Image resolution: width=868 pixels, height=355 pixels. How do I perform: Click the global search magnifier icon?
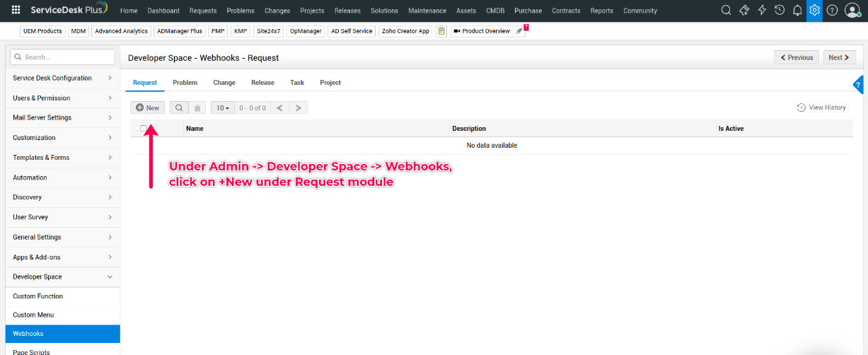(x=726, y=11)
